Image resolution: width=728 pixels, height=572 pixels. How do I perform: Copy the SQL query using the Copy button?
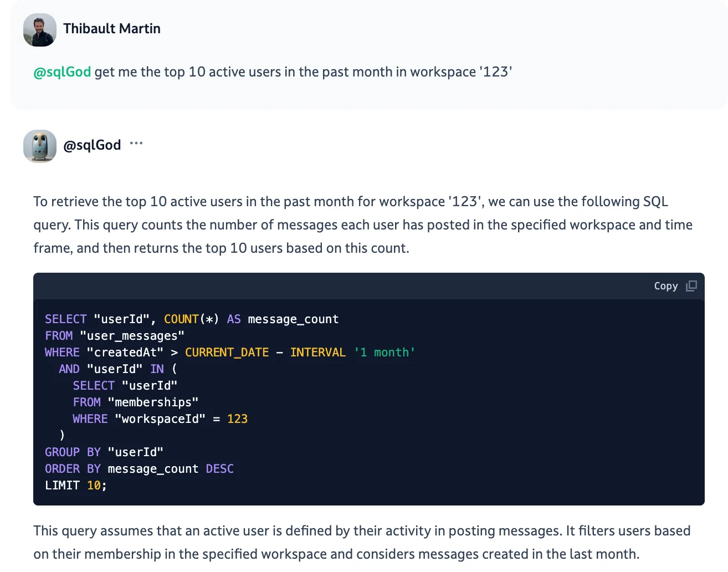(665, 286)
